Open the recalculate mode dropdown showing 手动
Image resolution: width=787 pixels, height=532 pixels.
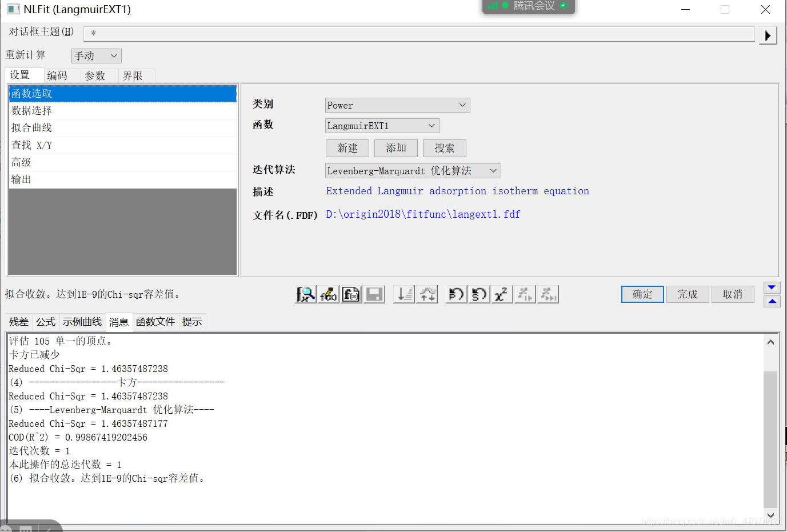click(97, 55)
